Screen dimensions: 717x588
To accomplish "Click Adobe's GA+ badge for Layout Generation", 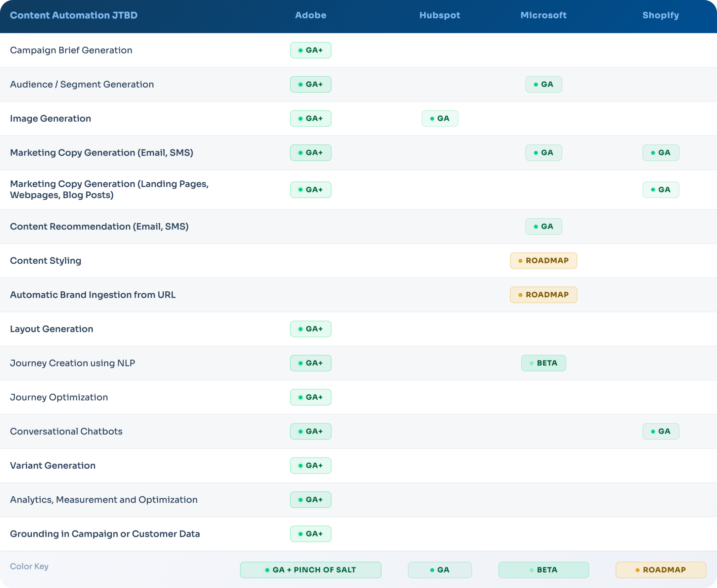I will [x=311, y=329].
